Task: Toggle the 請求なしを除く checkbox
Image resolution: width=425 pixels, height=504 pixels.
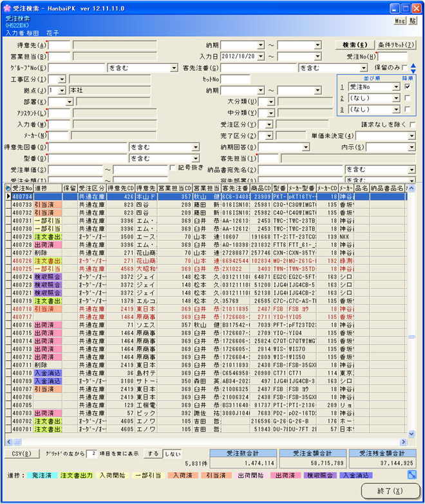Action: pyautogui.click(x=412, y=125)
